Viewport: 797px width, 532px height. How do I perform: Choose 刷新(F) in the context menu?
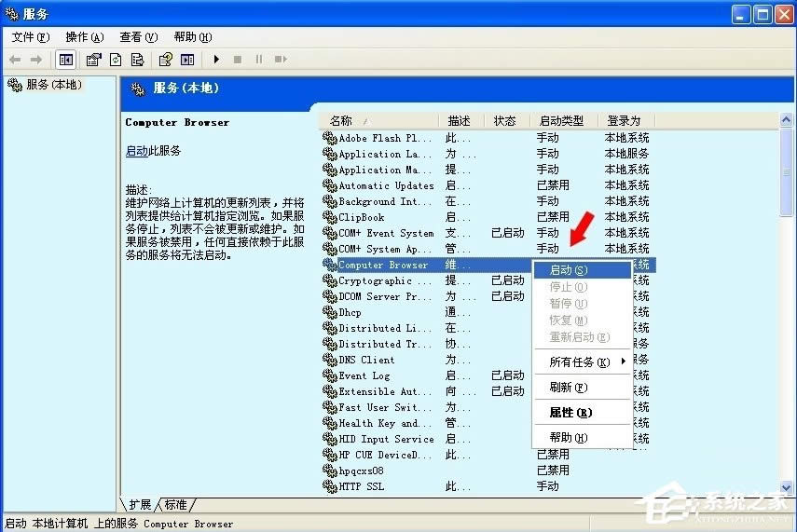[x=582, y=388]
